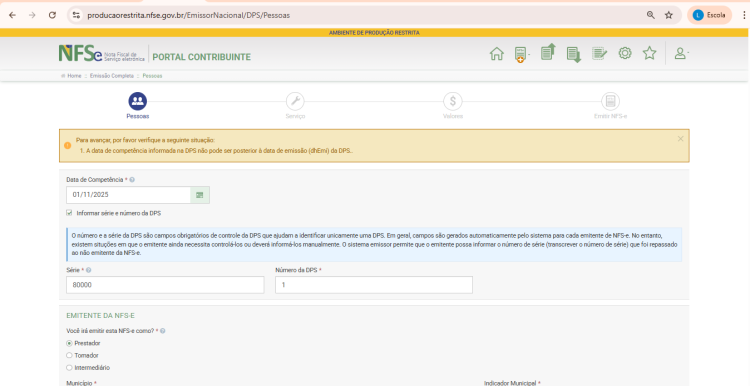Click the Data de Competência date field

pos(129,195)
